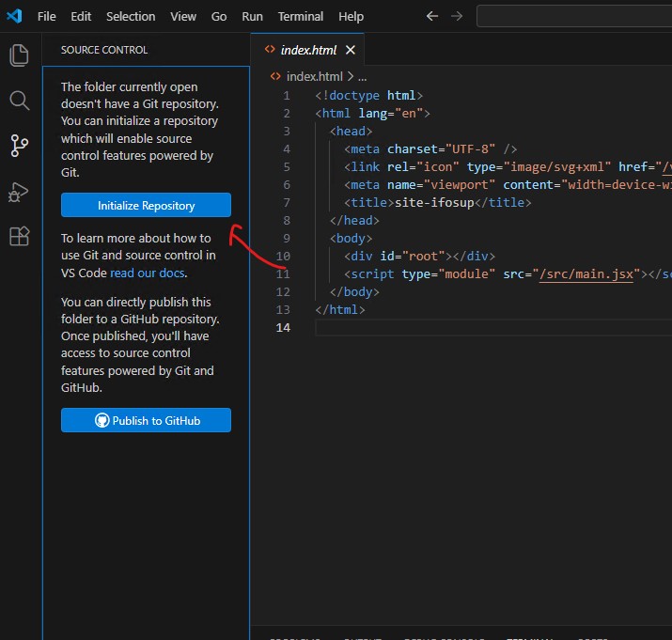Click the Publish to GitHub button
The width and height of the screenshot is (672, 640).
[x=146, y=420]
